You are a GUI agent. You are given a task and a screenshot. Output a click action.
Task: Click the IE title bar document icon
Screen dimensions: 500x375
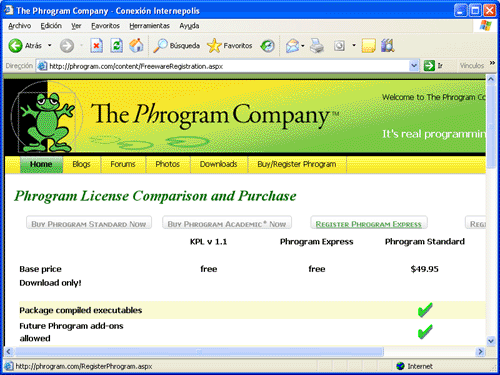click(8, 10)
